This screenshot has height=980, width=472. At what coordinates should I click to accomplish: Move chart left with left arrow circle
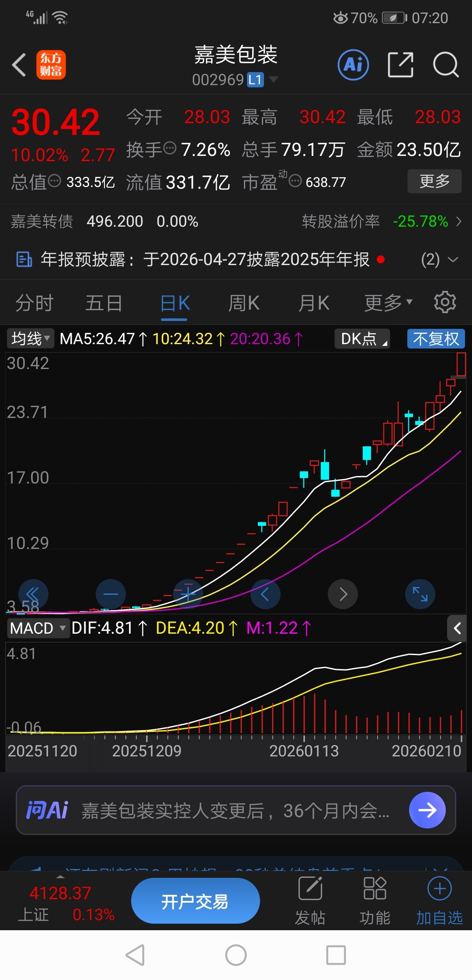click(x=265, y=594)
